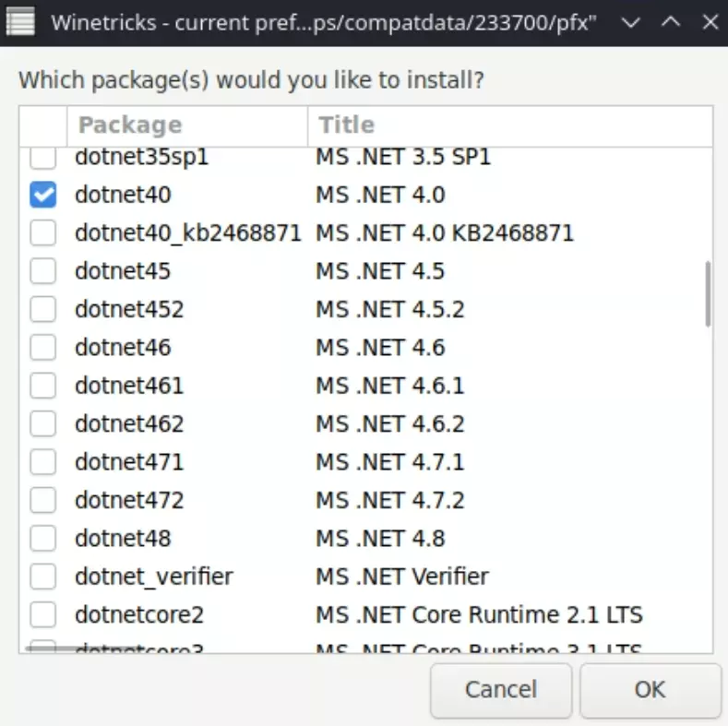
Task: Select the dotnet461 package row
Action: (x=129, y=386)
